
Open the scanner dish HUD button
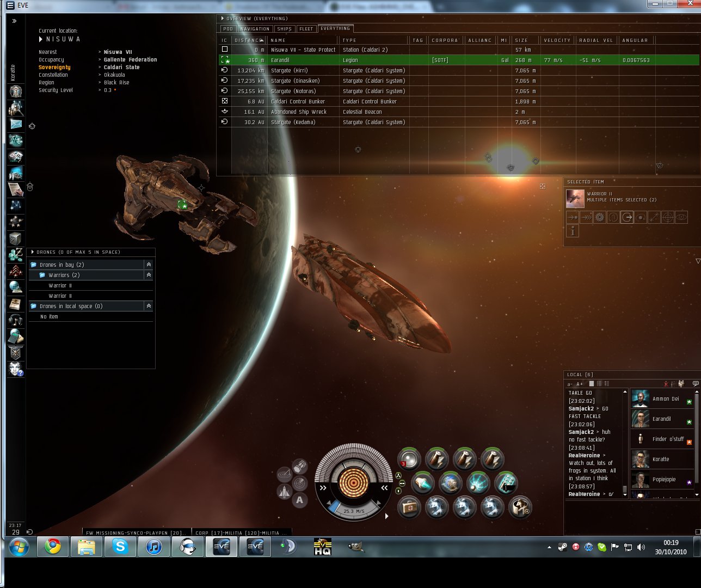pos(284,475)
